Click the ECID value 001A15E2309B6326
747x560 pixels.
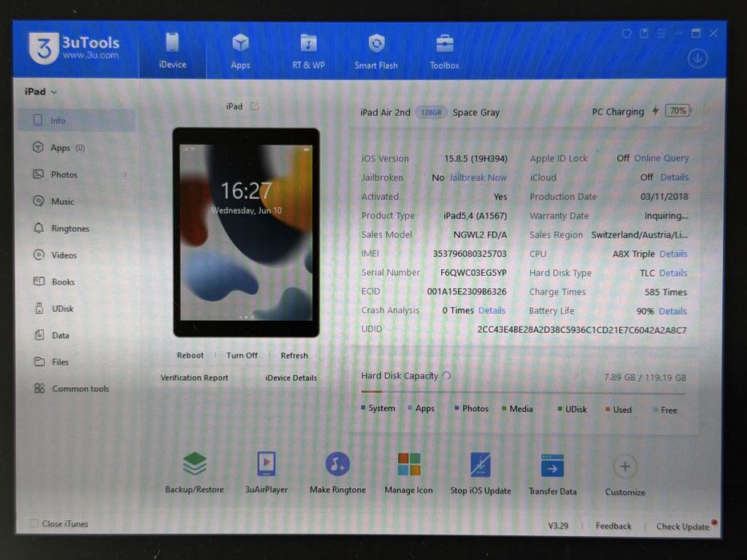pyautogui.click(x=467, y=291)
